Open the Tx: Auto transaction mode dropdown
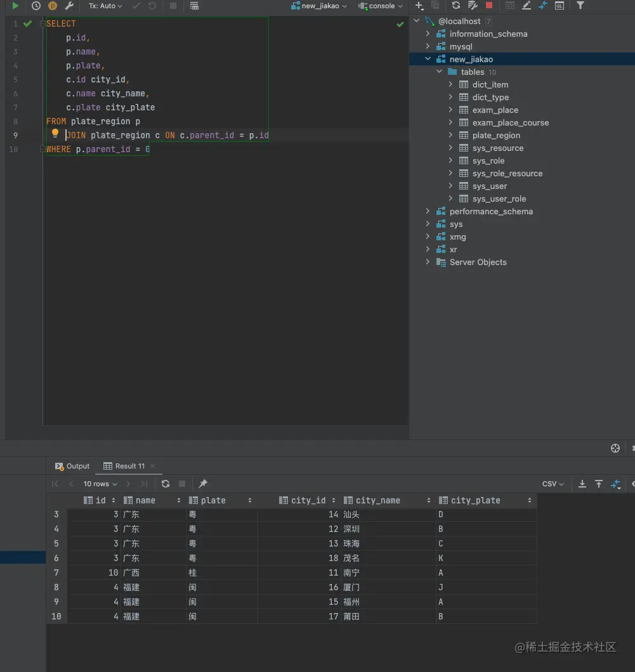Viewport: 635px width, 672px height. [x=105, y=6]
